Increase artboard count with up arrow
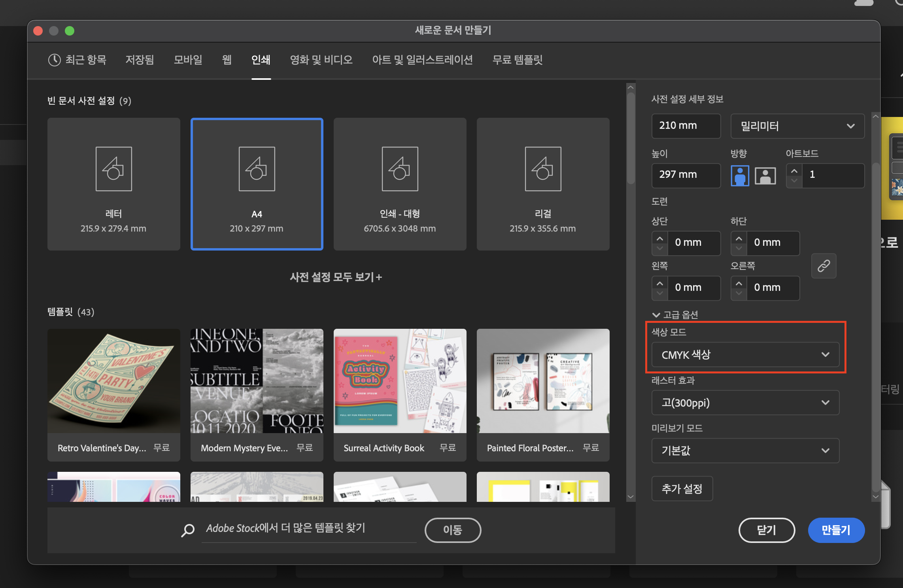The height and width of the screenshot is (588, 903). pyautogui.click(x=794, y=170)
